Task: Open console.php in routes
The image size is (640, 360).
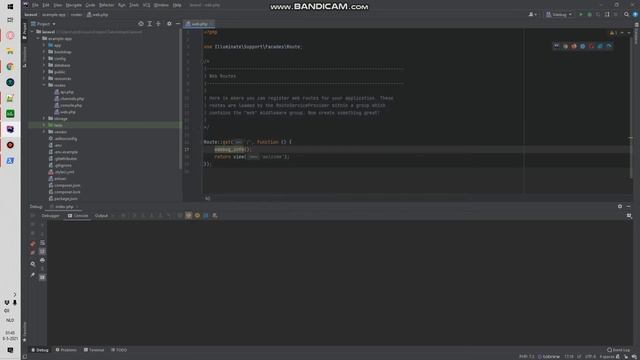Action: click(68, 105)
